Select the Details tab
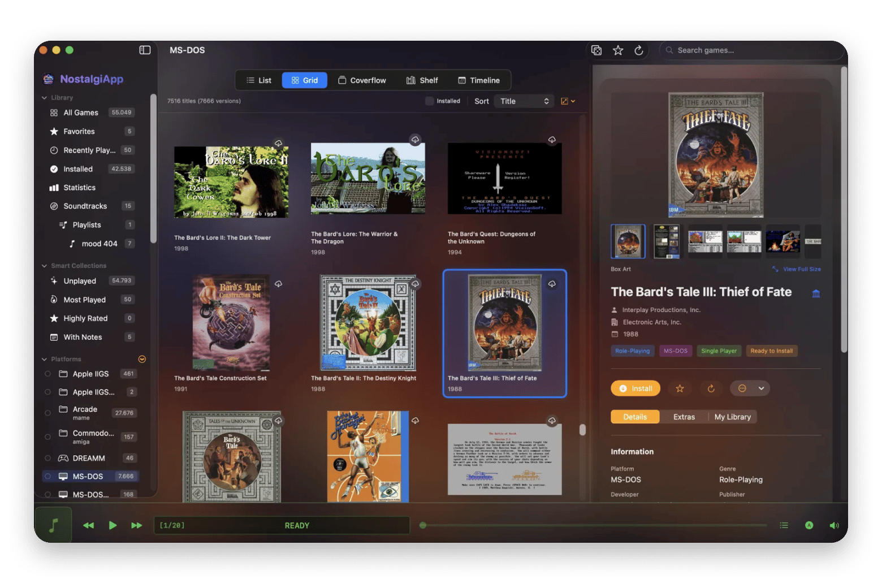The height and width of the screenshot is (588, 882). pos(635,417)
